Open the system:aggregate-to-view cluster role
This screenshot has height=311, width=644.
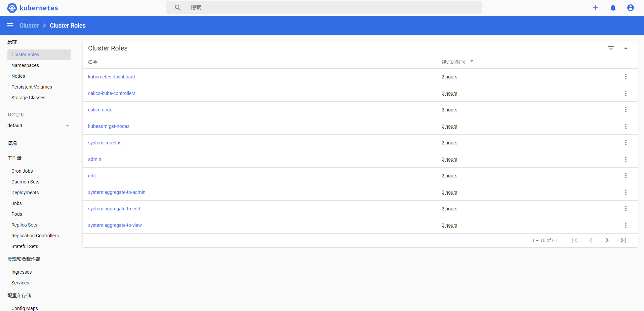pos(115,225)
